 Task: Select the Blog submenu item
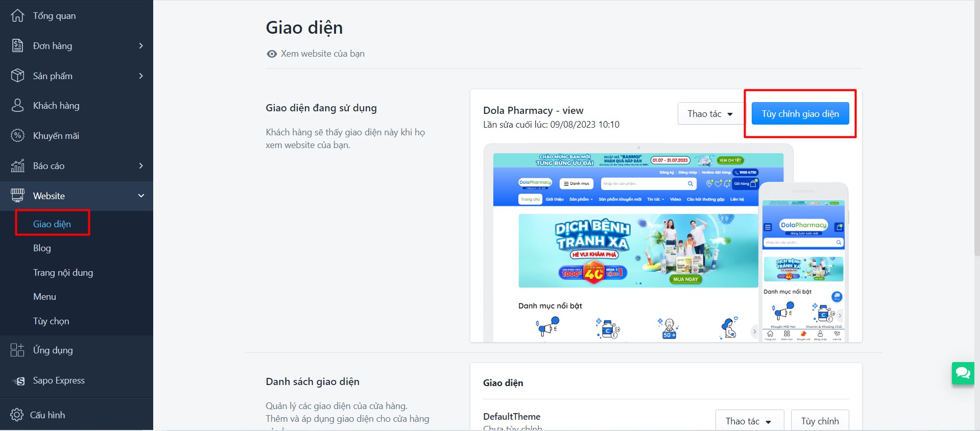coord(42,248)
